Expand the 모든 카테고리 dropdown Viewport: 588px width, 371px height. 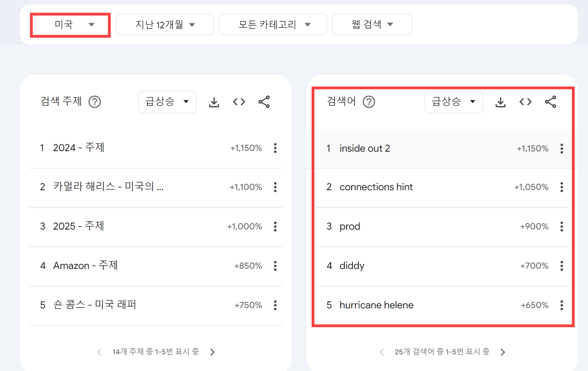pyautogui.click(x=273, y=25)
